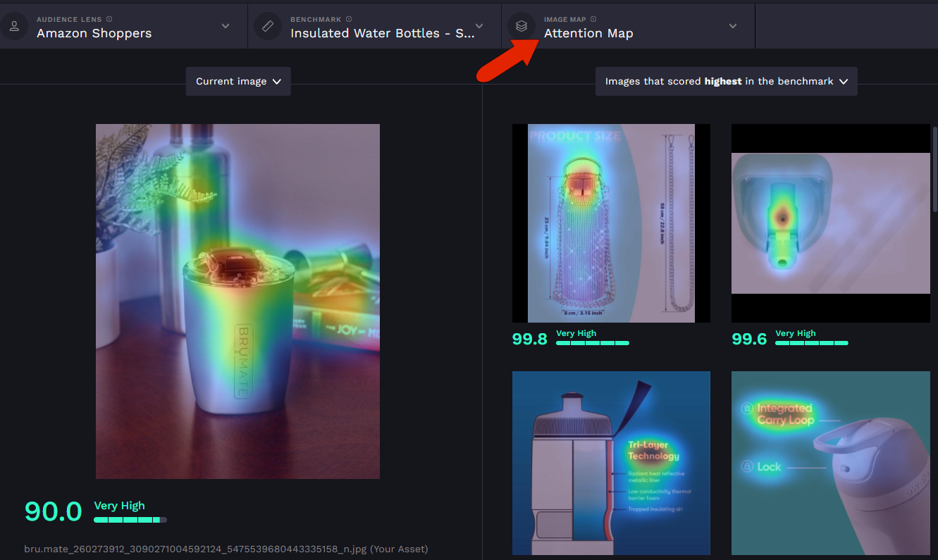This screenshot has width=938, height=560.
Task: Open the Insulated Water Bottles benchmark dropdown
Action: tap(374, 26)
